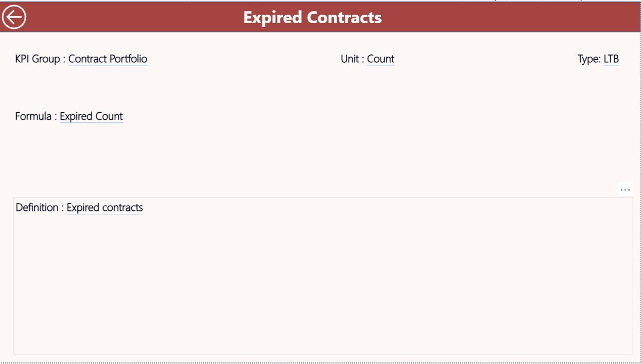Viewport: 641px width, 364px height.
Task: Click the Count unit link
Action: [381, 59]
